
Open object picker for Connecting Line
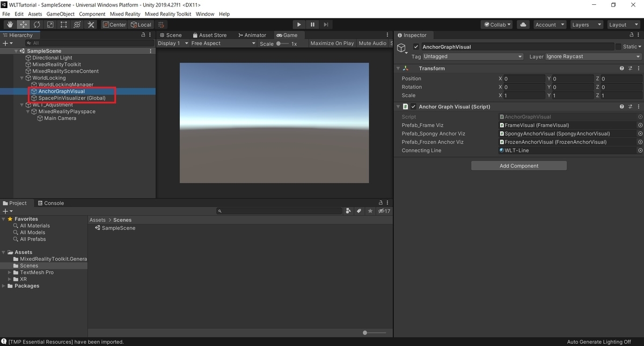640,150
